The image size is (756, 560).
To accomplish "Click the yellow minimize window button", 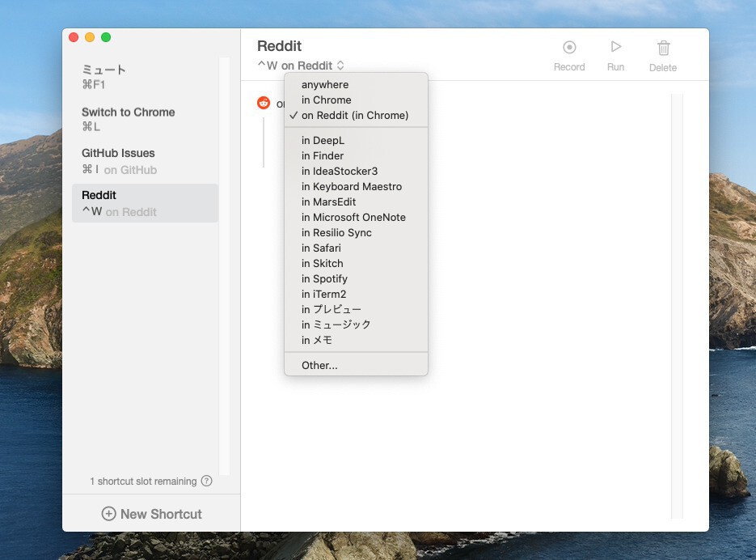I will (x=90, y=37).
